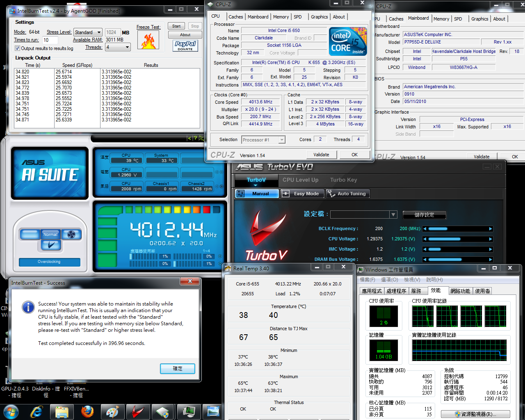Screen dimensions: 525x420
Task: Click the CPU Voltage slider track
Action: click(x=458, y=239)
